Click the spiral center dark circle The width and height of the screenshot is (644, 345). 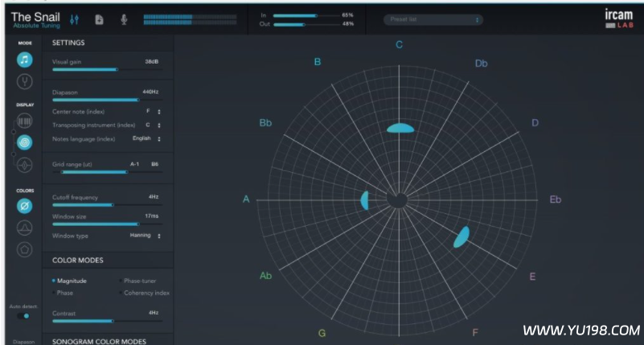tap(397, 200)
